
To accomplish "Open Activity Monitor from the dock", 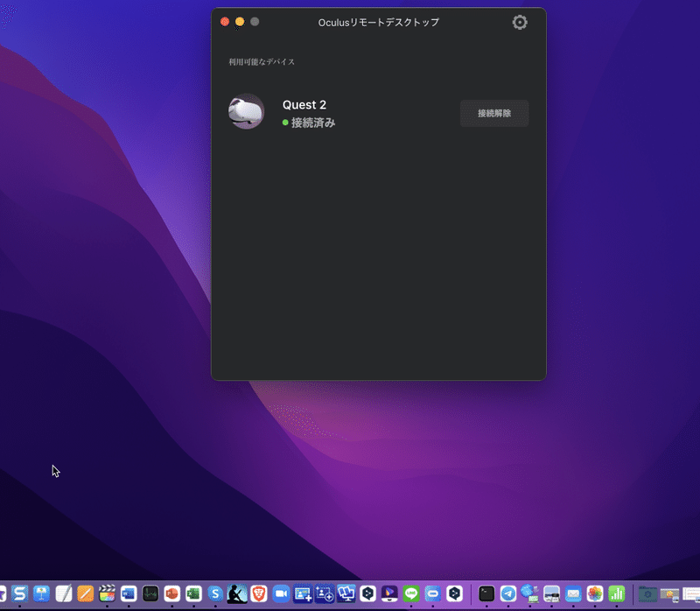I will coord(150,594).
